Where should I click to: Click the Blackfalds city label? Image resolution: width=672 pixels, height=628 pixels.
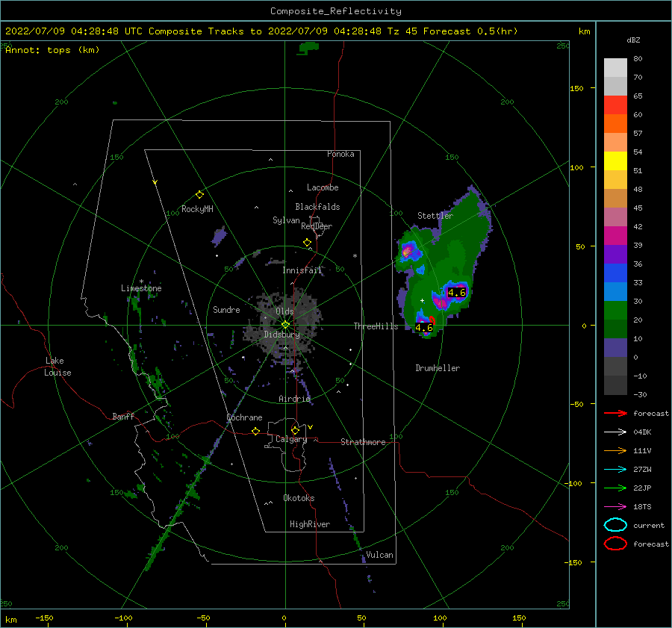click(x=317, y=207)
